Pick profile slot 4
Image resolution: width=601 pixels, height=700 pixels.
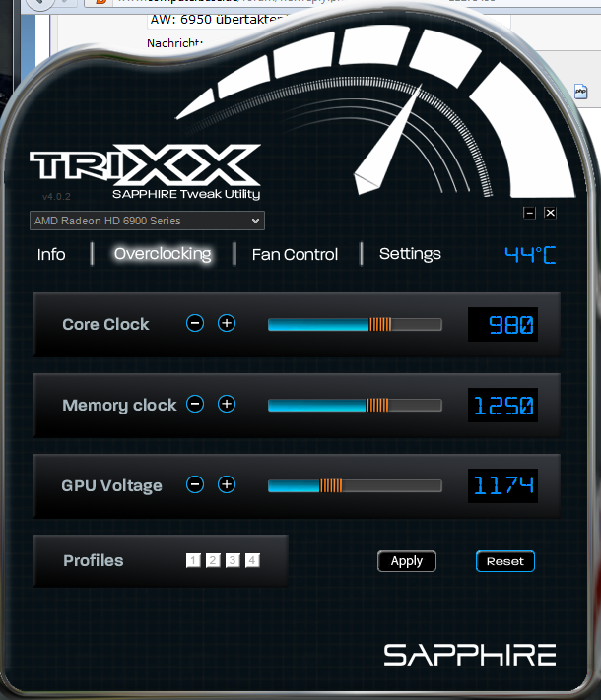pos(252,560)
